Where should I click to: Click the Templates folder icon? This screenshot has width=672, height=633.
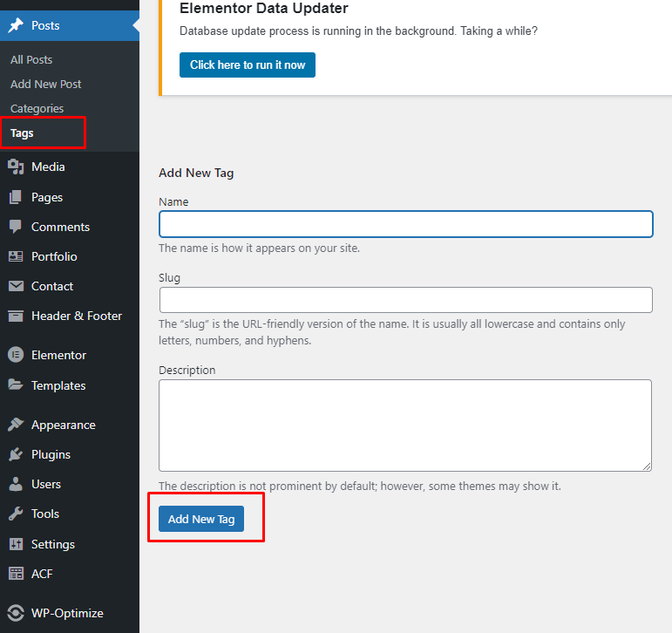tap(16, 385)
